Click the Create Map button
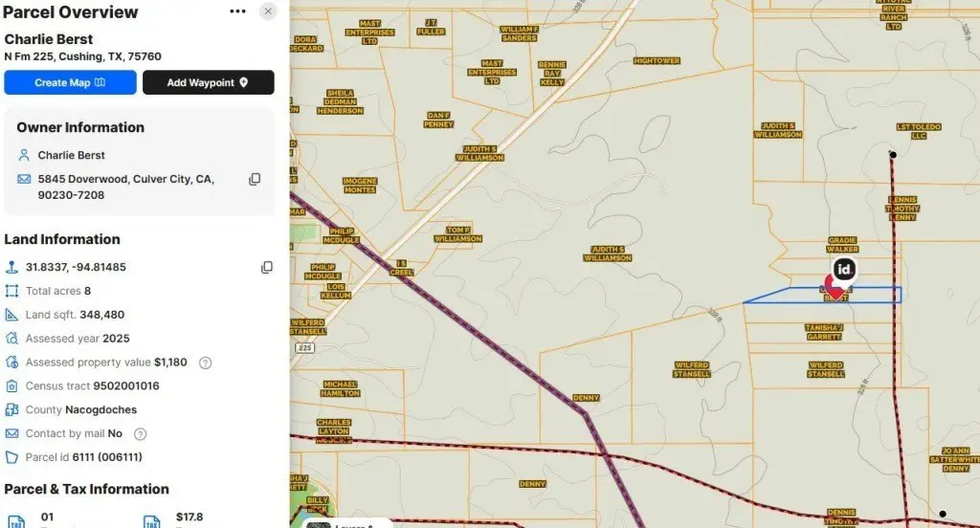 [70, 83]
